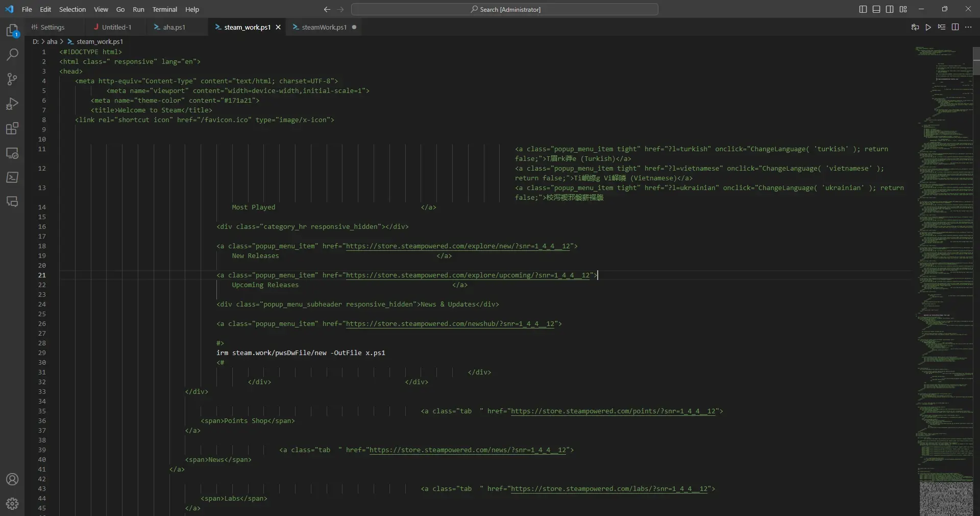Select the steam_work.ps1 tab

click(x=248, y=27)
